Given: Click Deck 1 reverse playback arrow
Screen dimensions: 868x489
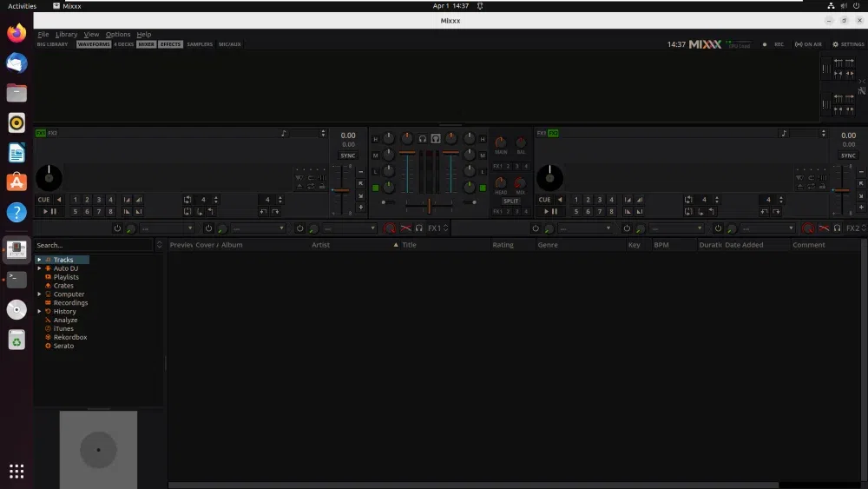Looking at the screenshot, I should (x=59, y=200).
